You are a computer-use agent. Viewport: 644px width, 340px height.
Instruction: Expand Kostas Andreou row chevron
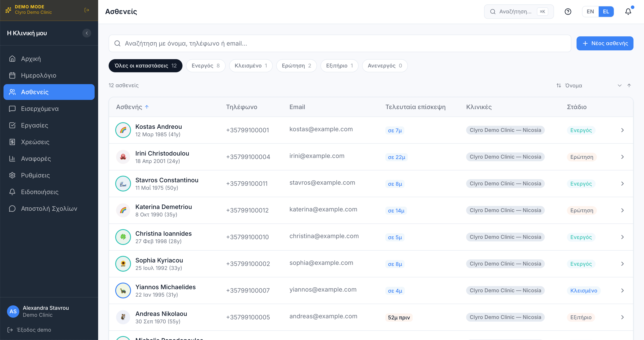(623, 130)
